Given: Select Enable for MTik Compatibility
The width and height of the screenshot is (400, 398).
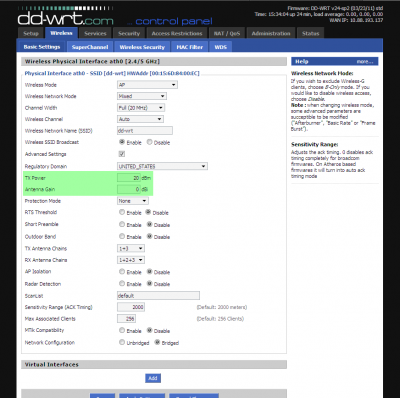Looking at the screenshot, I should point(122,330).
